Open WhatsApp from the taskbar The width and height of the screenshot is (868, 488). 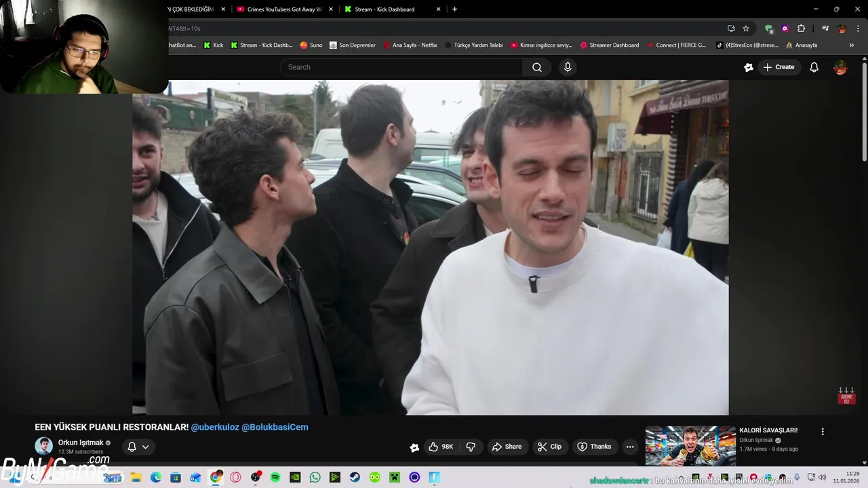(x=315, y=477)
